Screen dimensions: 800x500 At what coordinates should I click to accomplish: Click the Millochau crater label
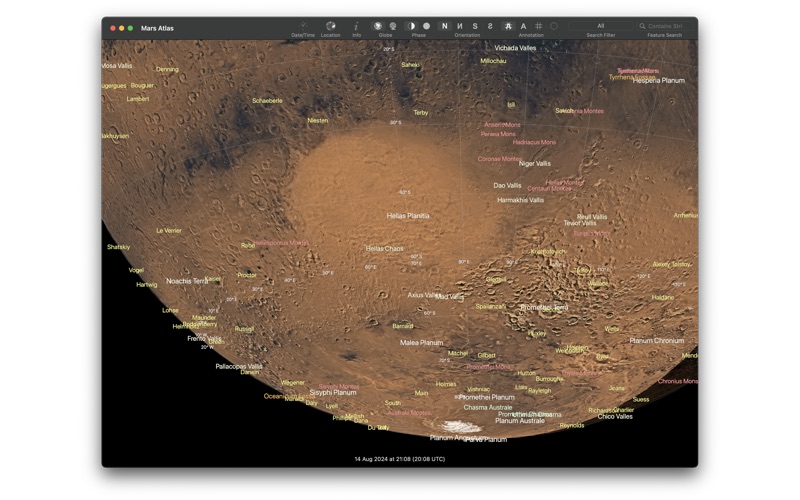click(493, 61)
